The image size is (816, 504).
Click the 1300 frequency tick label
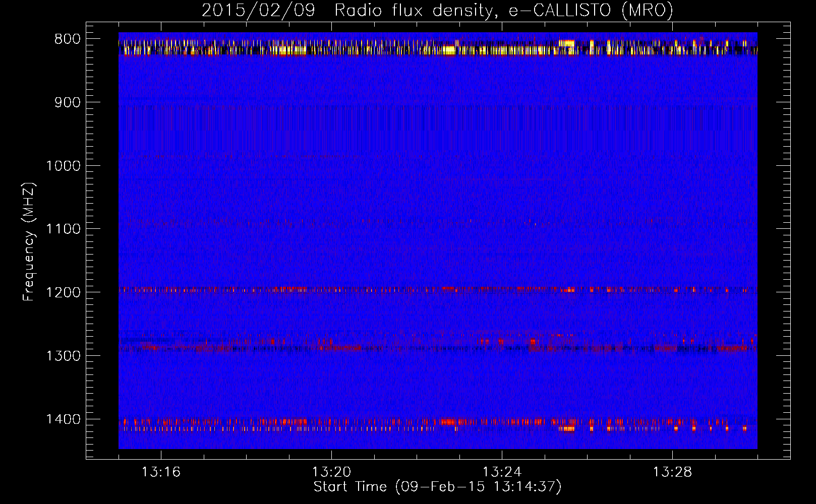pyautogui.click(x=63, y=356)
